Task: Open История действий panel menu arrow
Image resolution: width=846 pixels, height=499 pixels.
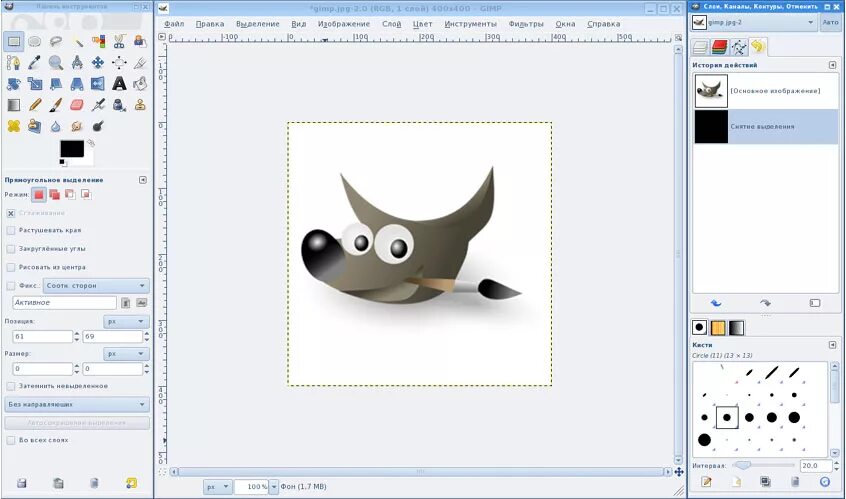Action: click(x=832, y=65)
